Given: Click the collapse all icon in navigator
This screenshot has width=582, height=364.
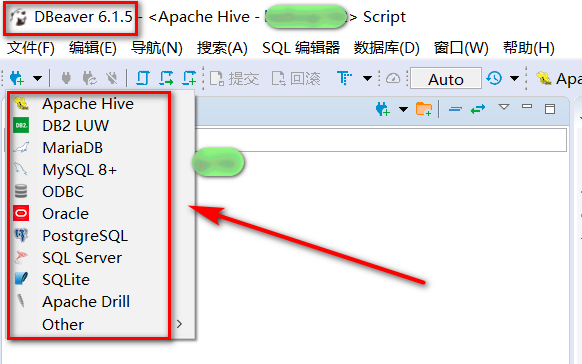Looking at the screenshot, I should point(455,109).
